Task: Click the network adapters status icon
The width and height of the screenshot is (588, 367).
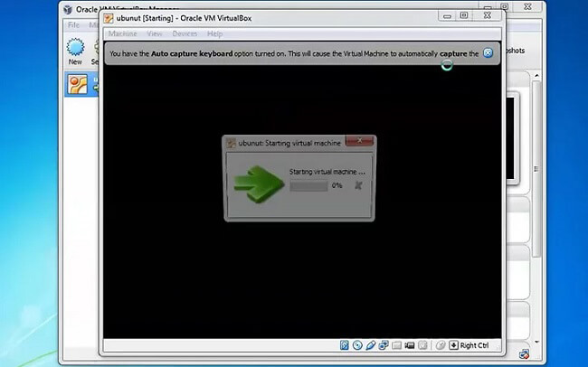Action: (x=384, y=345)
